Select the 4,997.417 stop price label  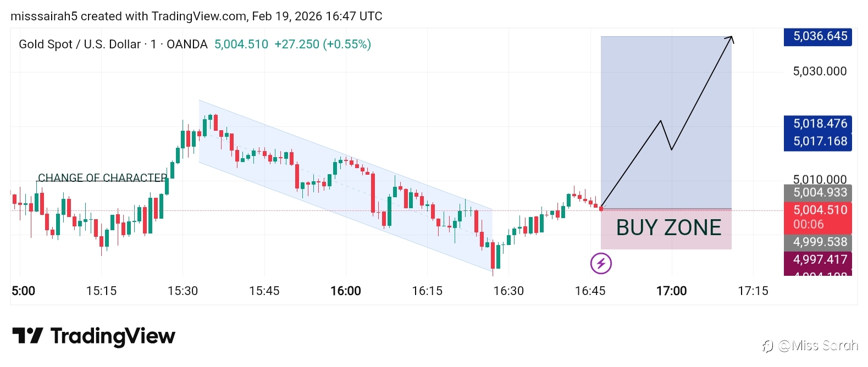coord(817,259)
